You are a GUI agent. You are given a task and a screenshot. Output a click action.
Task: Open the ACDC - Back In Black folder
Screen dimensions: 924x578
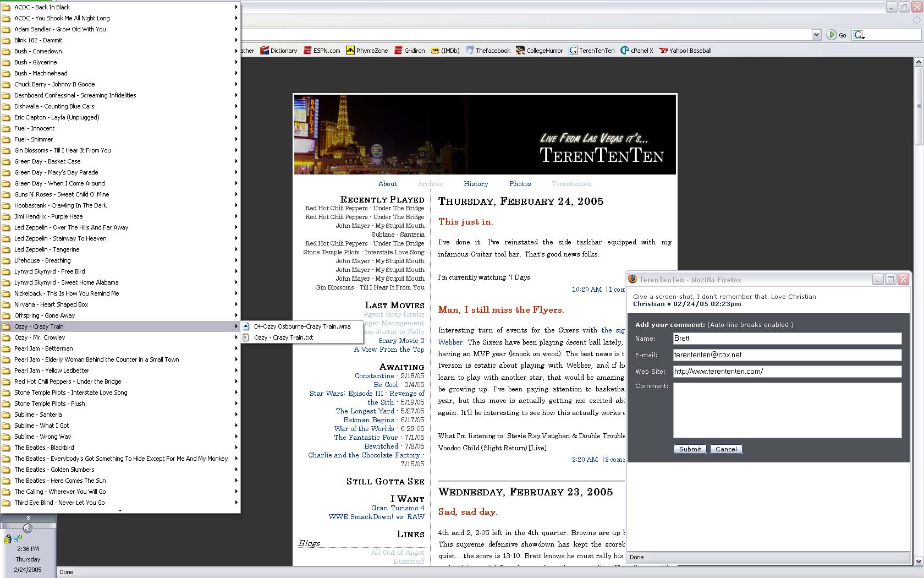coord(120,7)
